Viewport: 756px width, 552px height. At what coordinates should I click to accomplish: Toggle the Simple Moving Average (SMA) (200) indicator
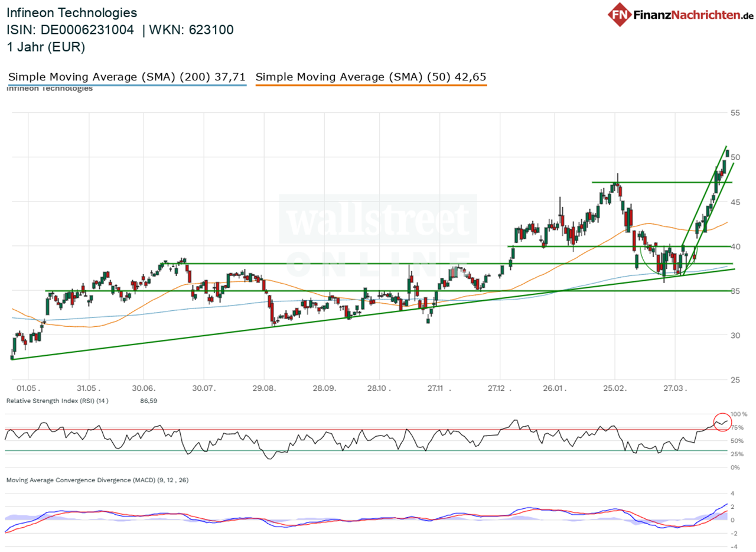pyautogui.click(x=126, y=76)
